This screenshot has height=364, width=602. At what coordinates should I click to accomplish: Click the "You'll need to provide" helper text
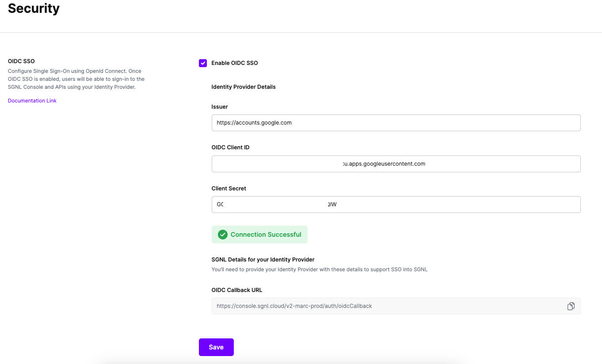coord(320,269)
